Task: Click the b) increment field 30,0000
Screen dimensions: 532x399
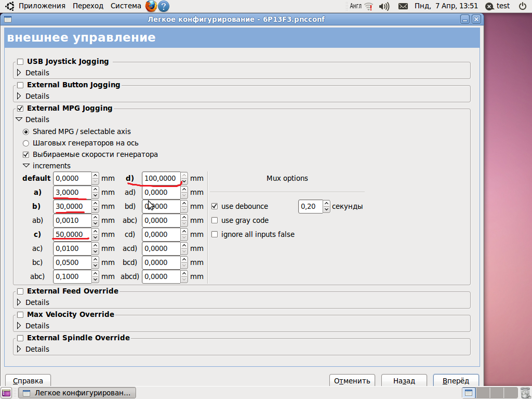Action: (72, 206)
